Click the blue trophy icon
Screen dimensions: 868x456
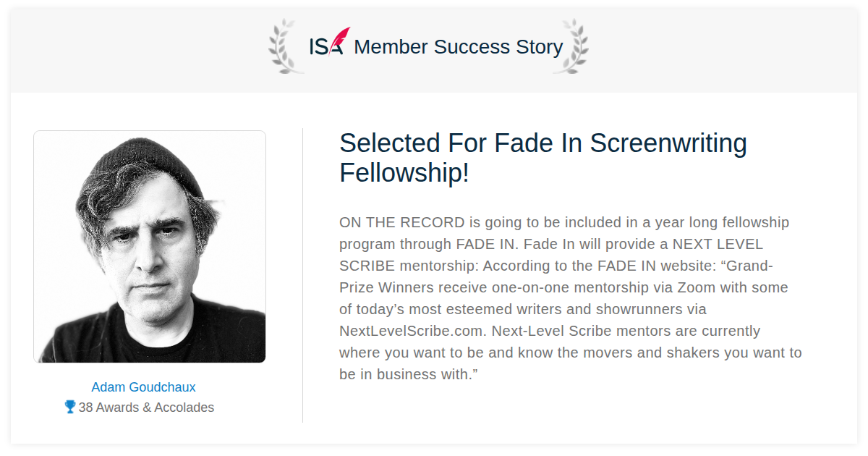pyautogui.click(x=70, y=407)
